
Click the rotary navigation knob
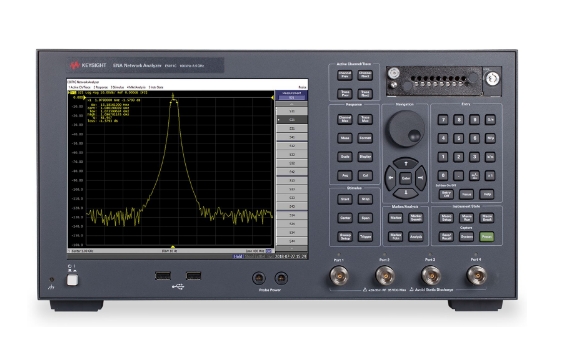click(x=405, y=128)
